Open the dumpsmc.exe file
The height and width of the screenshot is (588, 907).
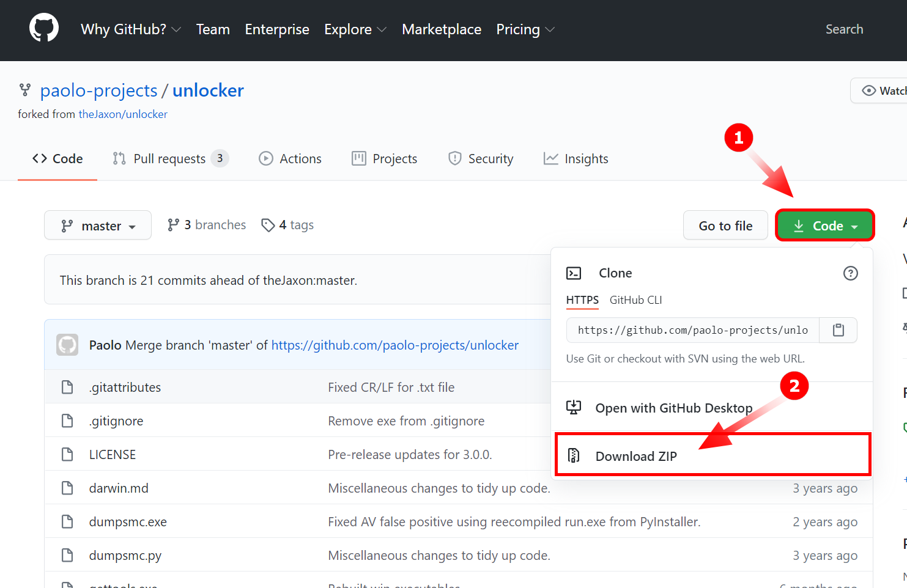click(128, 522)
